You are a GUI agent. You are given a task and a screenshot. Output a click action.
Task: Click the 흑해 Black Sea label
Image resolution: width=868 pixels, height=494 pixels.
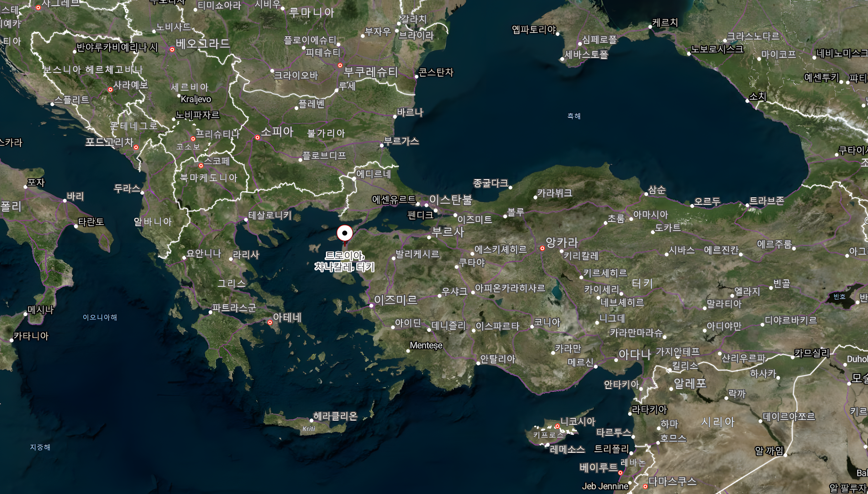[574, 116]
